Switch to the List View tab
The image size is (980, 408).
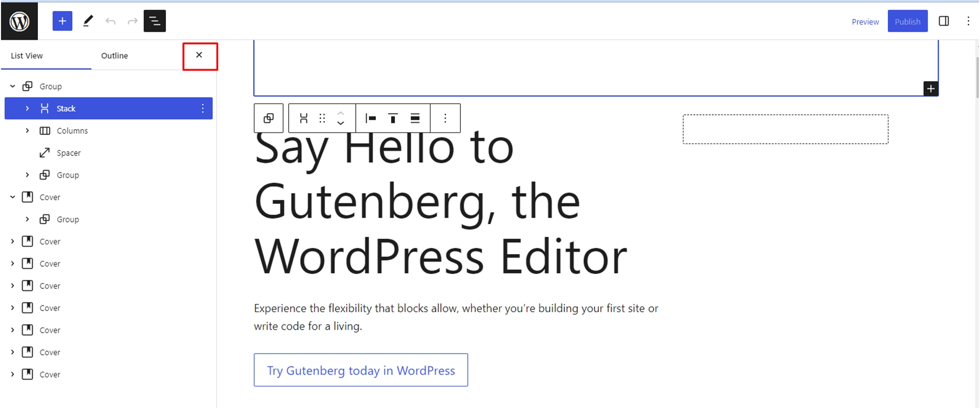tap(27, 56)
